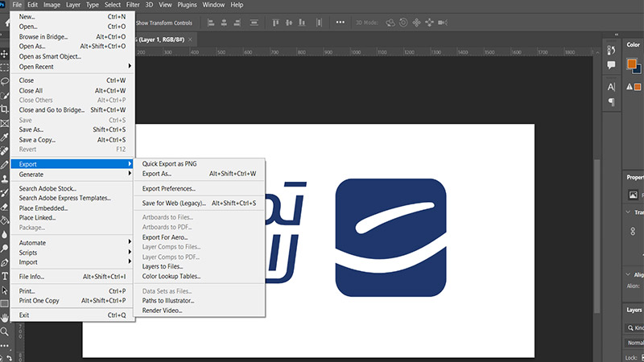Open the Layers kind filter dropdown
Viewport: 644px width, 362px height.
click(636, 329)
